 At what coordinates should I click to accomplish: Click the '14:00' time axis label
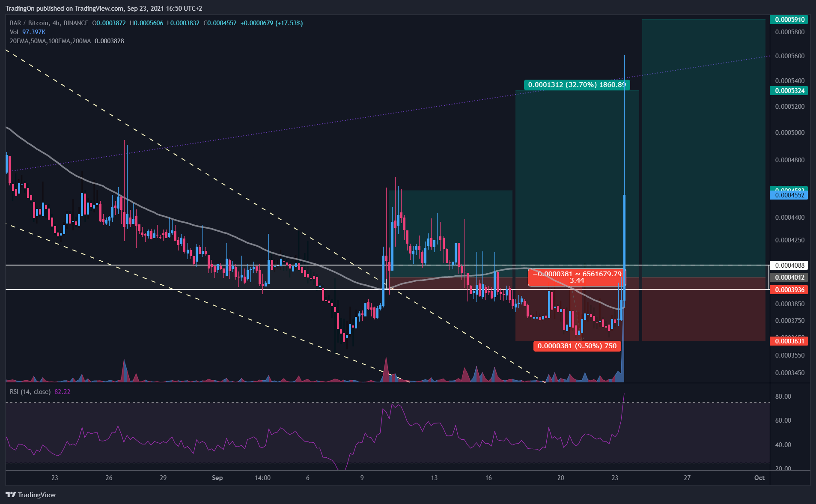262,478
